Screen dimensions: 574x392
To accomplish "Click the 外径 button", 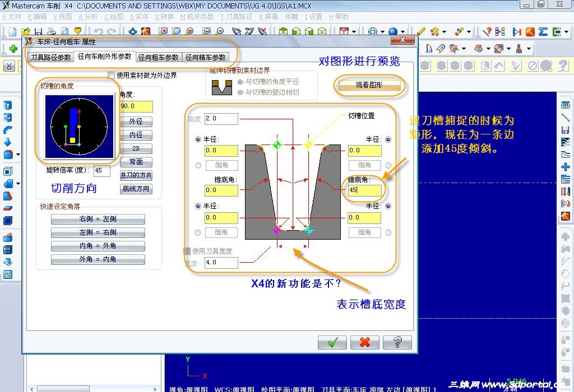I will pos(136,122).
